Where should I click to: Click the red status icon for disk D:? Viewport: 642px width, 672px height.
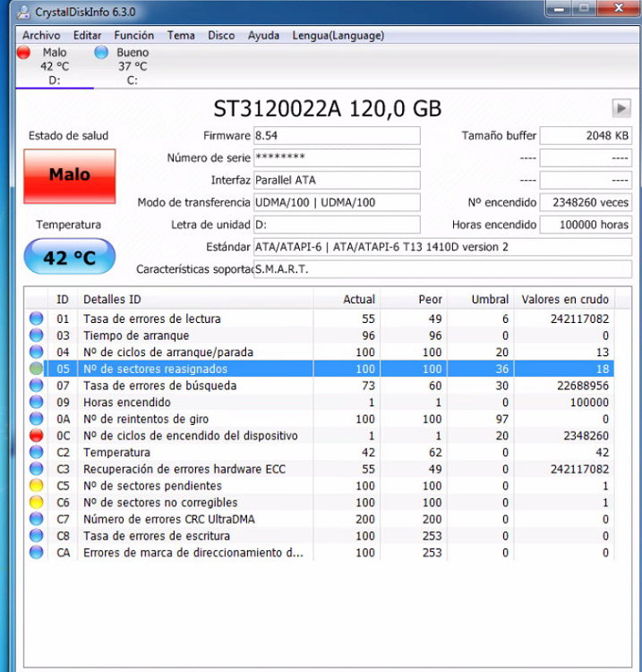pos(23,53)
